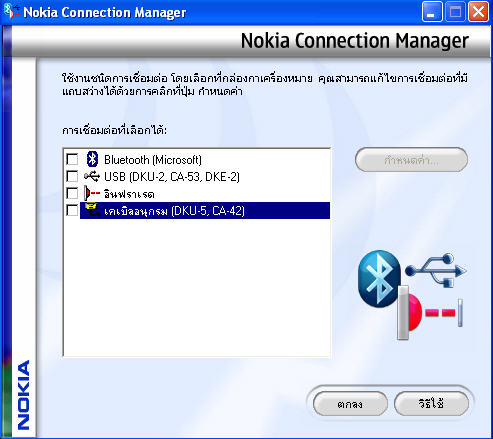Image resolution: width=493 pixels, height=439 pixels.
Task: Confirm with the ตกลง button
Action: pyautogui.click(x=350, y=404)
